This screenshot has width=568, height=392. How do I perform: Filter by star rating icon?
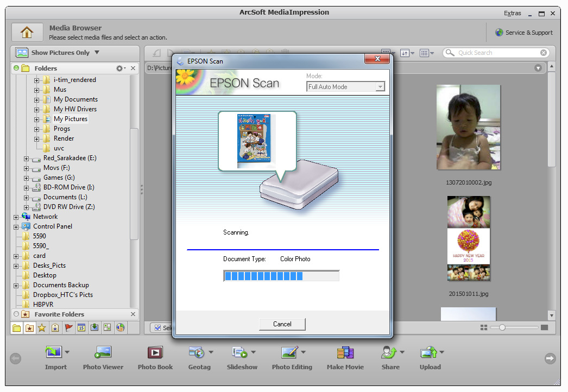tap(42, 328)
